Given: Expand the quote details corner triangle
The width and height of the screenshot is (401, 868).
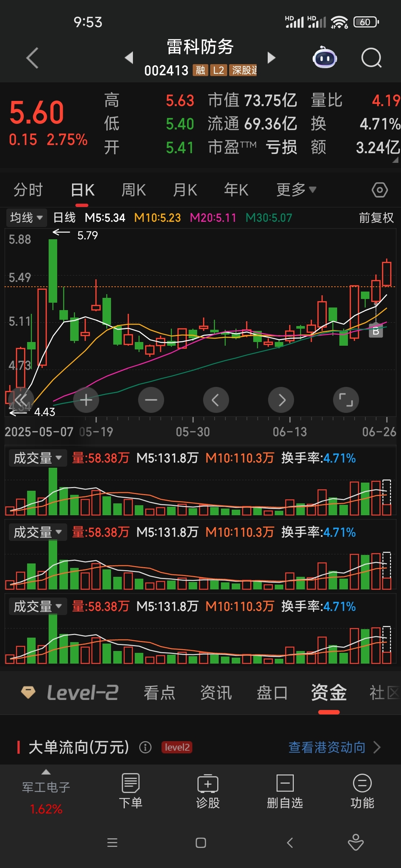Looking at the screenshot, I should [x=395, y=160].
